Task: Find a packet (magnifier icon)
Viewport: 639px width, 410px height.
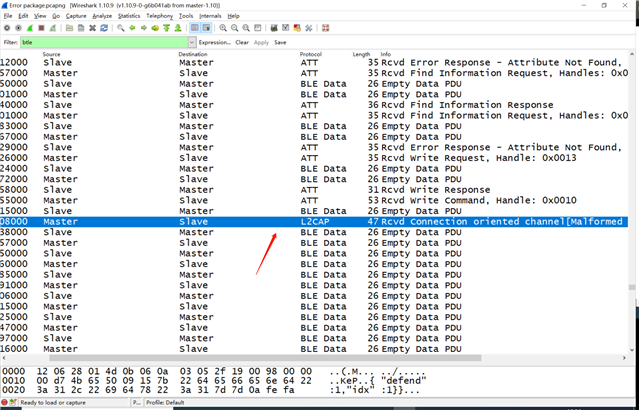Action: [x=121, y=28]
